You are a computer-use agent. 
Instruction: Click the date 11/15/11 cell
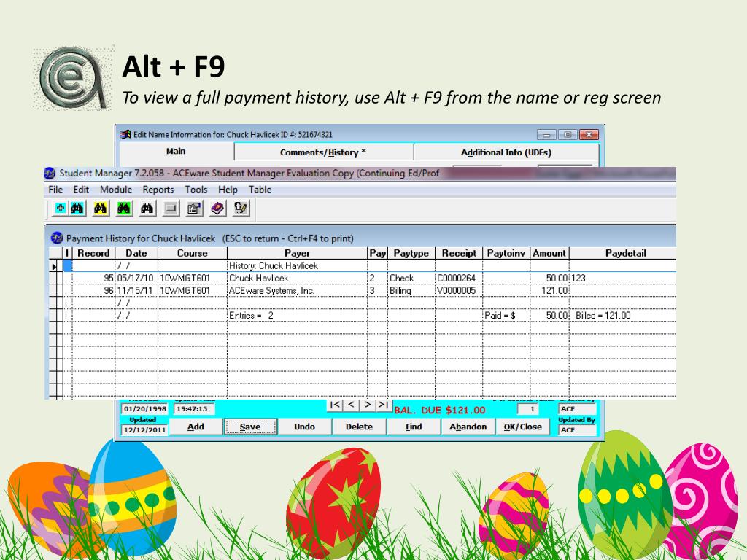(x=136, y=290)
